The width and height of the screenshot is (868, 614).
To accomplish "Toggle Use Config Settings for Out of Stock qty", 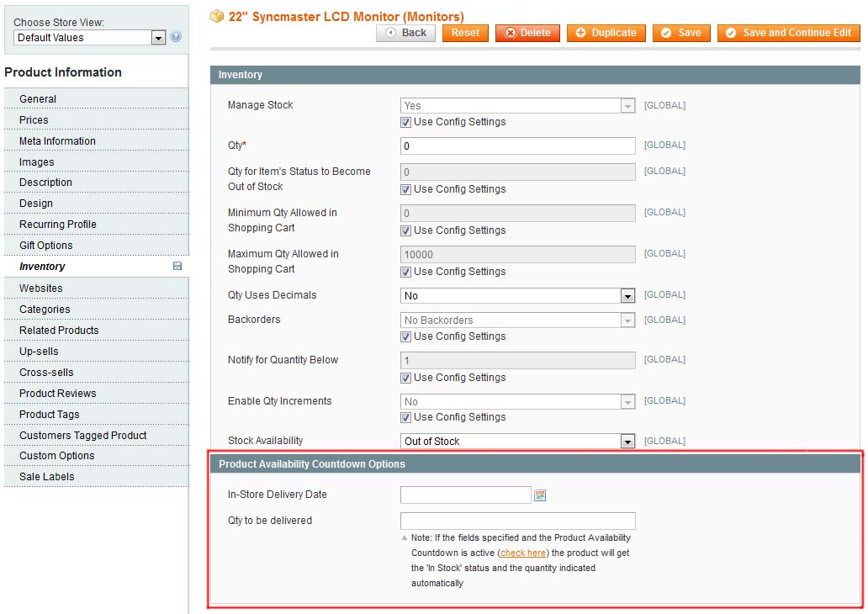I will click(x=405, y=189).
